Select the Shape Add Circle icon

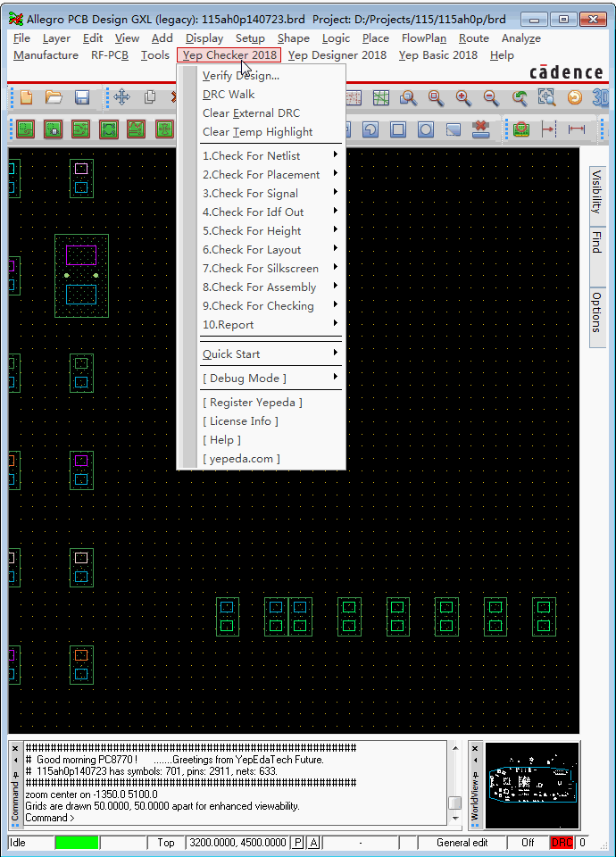pos(426,129)
